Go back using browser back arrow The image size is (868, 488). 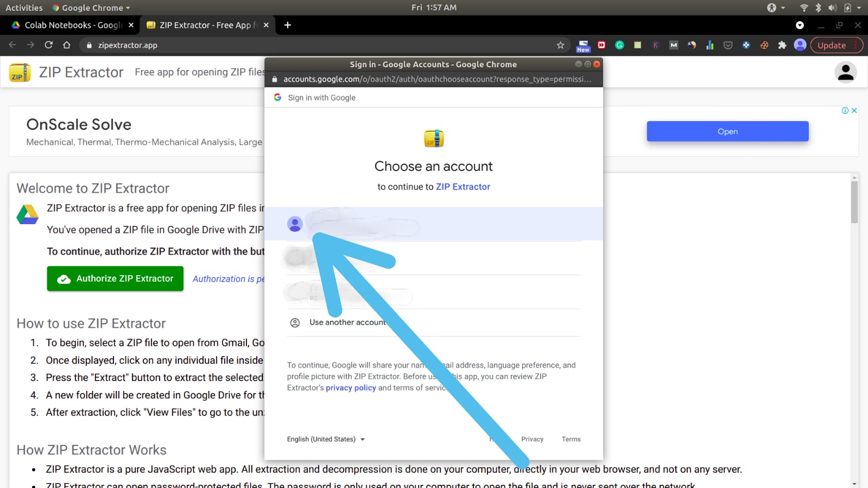12,45
